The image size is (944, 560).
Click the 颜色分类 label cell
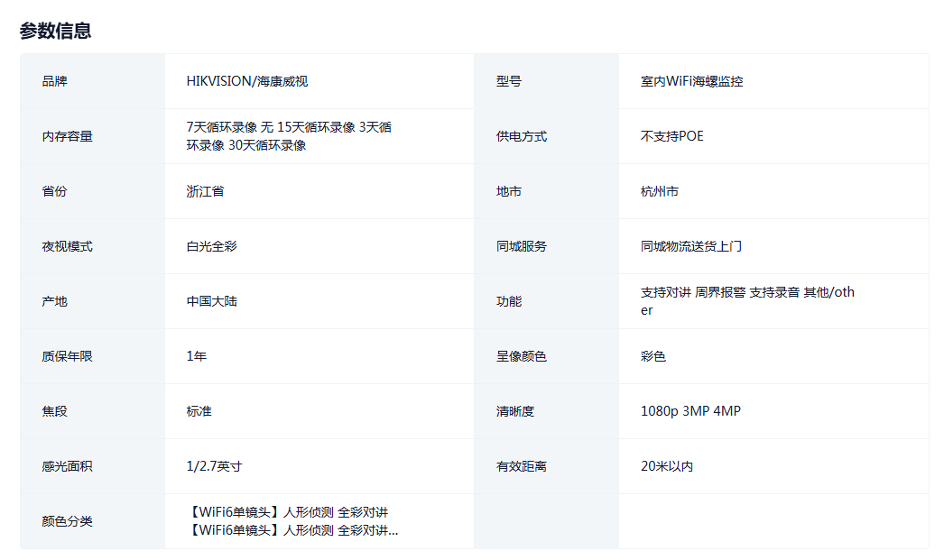[x=67, y=521]
